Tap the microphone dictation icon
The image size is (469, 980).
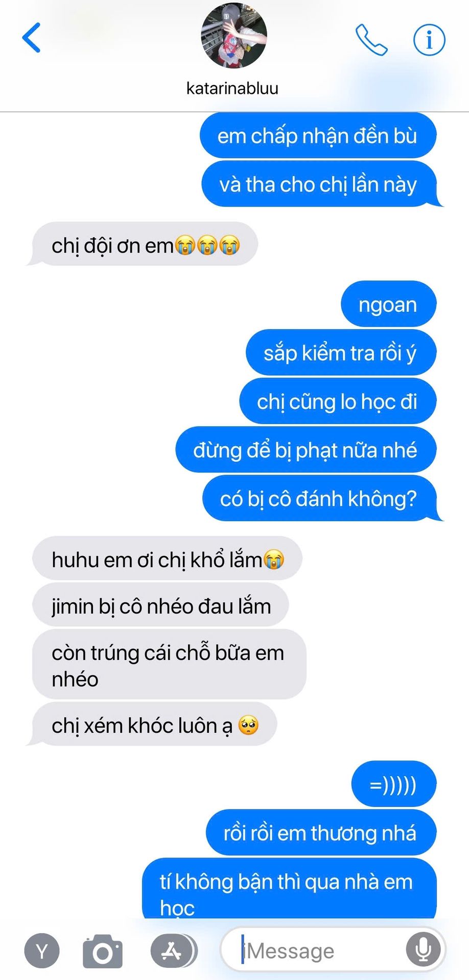(x=423, y=950)
